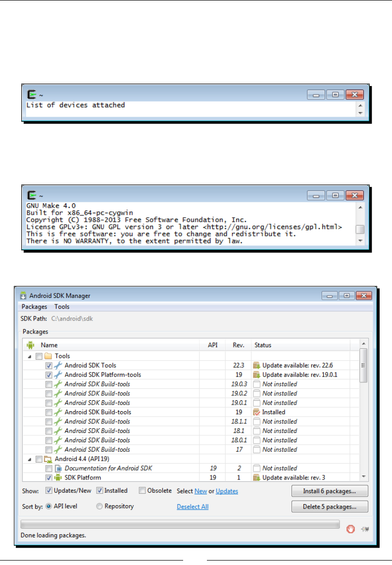Click the SDK Platform android icon
Viewport: 392px width, 565px height.
[58, 478]
